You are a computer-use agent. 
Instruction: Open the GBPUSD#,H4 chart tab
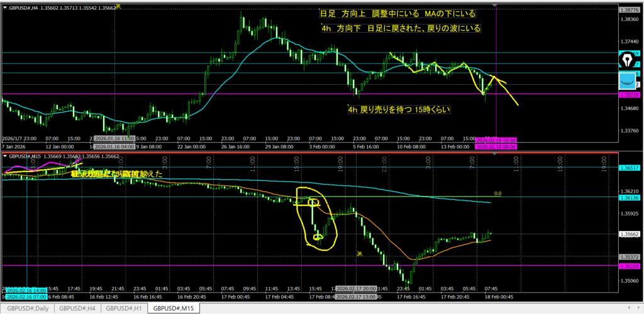click(77, 308)
